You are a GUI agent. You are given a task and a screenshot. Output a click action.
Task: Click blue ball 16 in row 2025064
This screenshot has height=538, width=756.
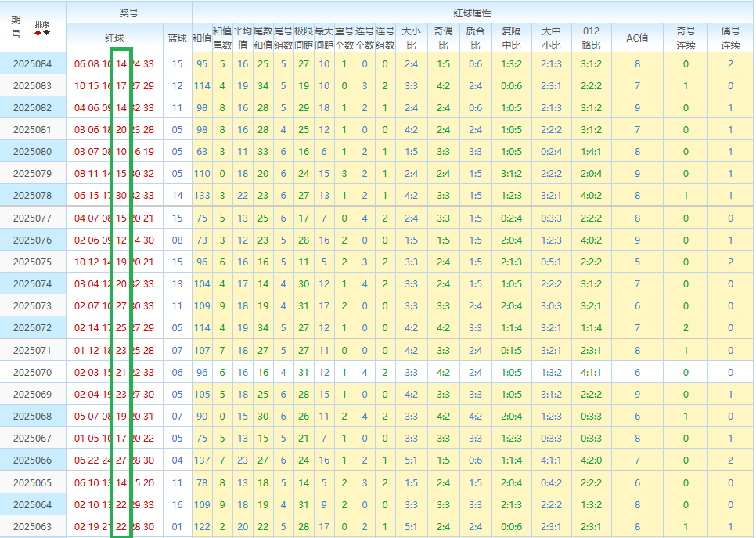point(178,504)
